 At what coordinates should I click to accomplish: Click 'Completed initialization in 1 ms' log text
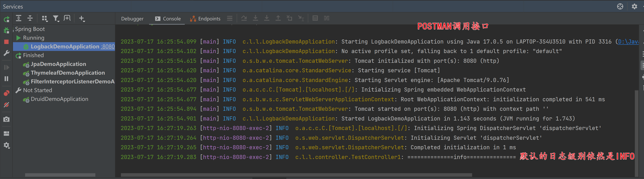pyautogui.click(x=463, y=147)
